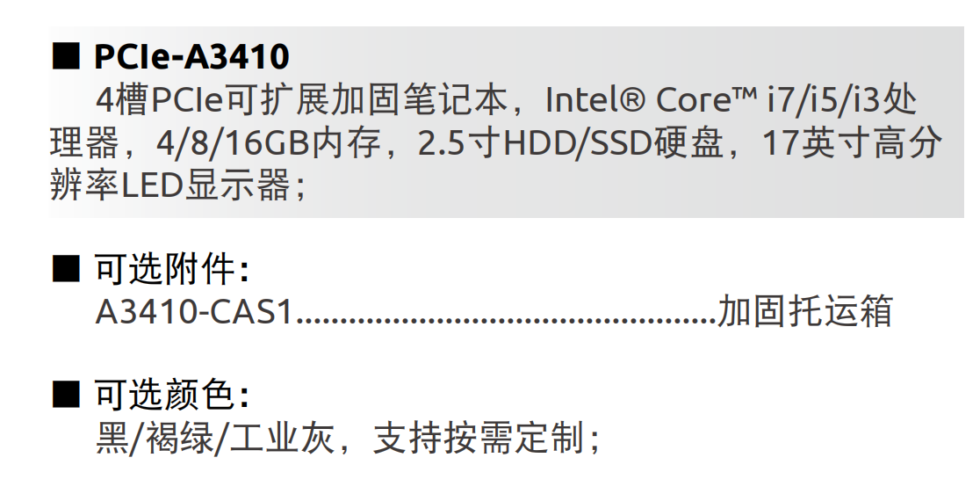Click the black square bullet beside 可选附件
Viewport: 980px width, 494px height.
[66, 269]
